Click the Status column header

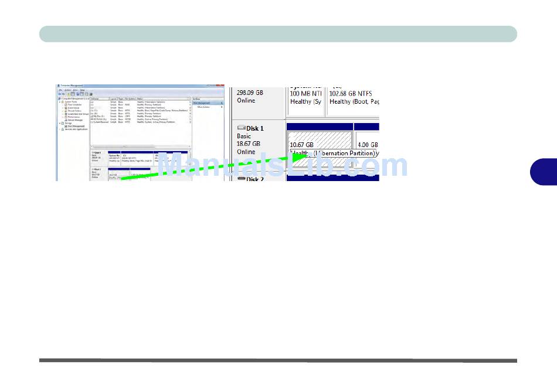click(x=141, y=98)
